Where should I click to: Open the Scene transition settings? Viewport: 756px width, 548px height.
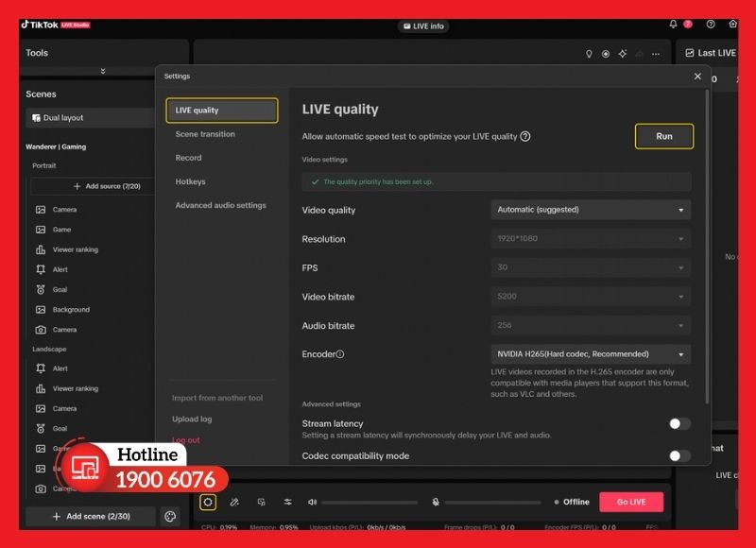pyautogui.click(x=205, y=134)
